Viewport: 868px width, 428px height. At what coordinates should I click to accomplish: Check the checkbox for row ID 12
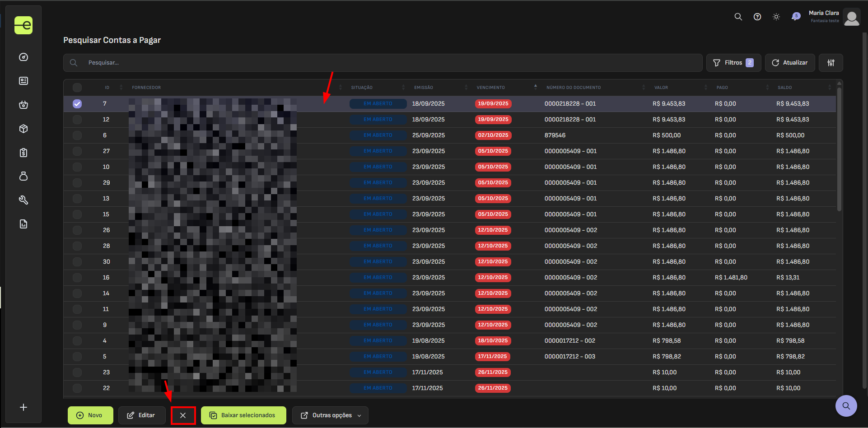coord(77,120)
